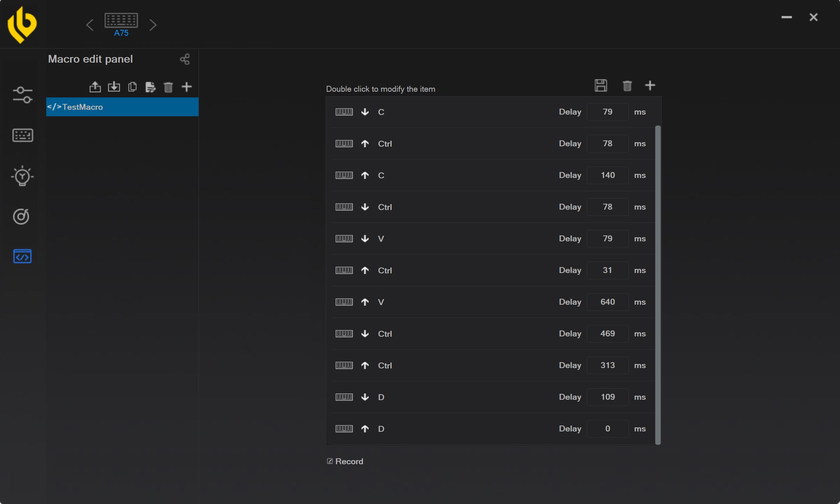The height and width of the screenshot is (504, 840).
Task: Delete selected step with trash icon above list
Action: pyautogui.click(x=627, y=86)
